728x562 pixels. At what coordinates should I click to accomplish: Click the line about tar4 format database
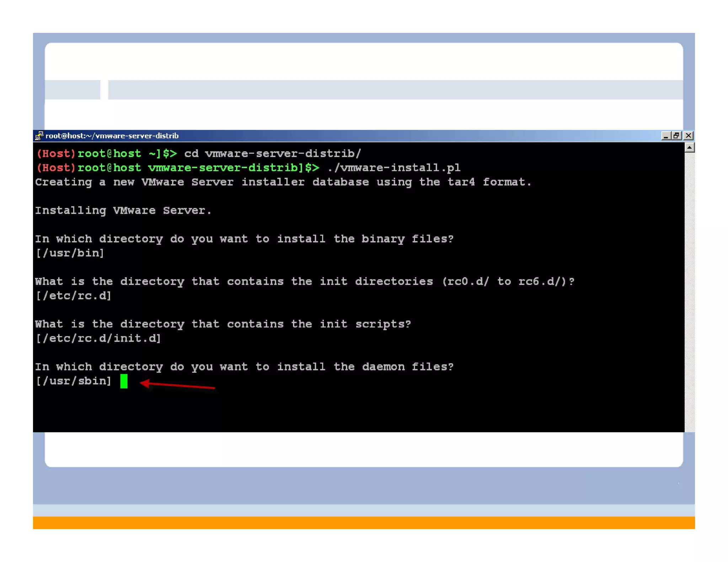point(283,182)
